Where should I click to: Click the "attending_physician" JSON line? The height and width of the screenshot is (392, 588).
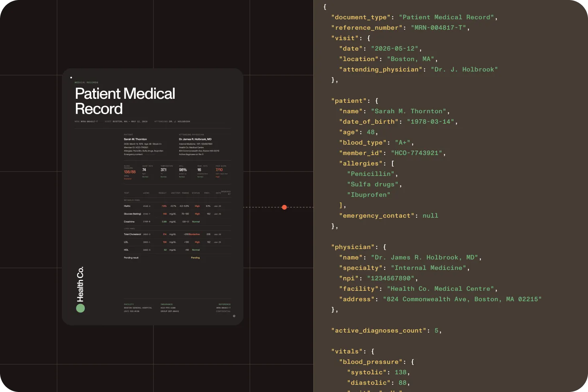click(x=419, y=69)
